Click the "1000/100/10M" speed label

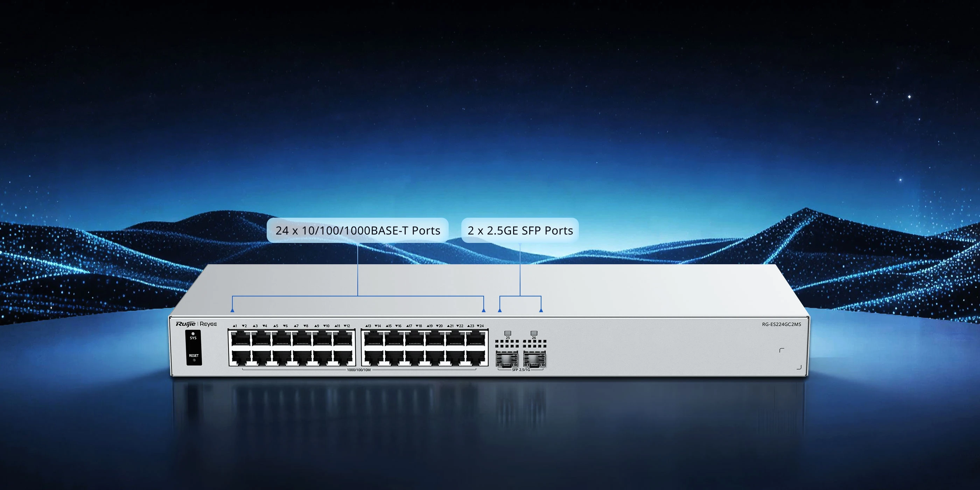point(358,370)
